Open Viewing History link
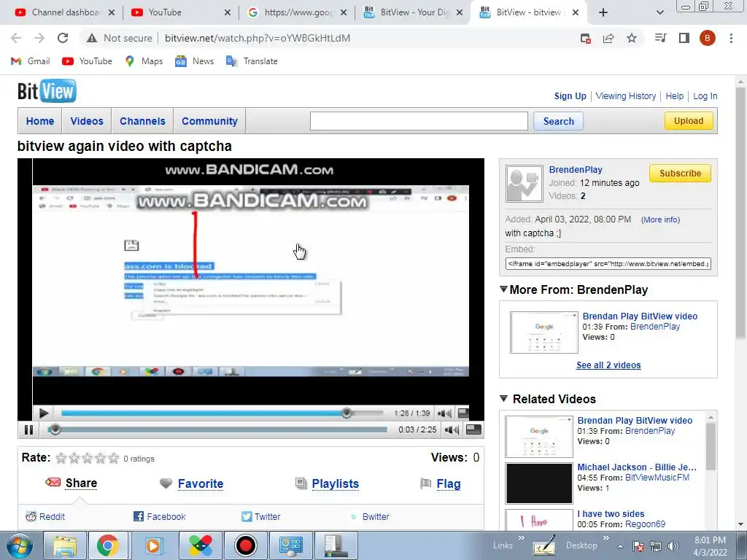The image size is (747, 560). click(625, 96)
